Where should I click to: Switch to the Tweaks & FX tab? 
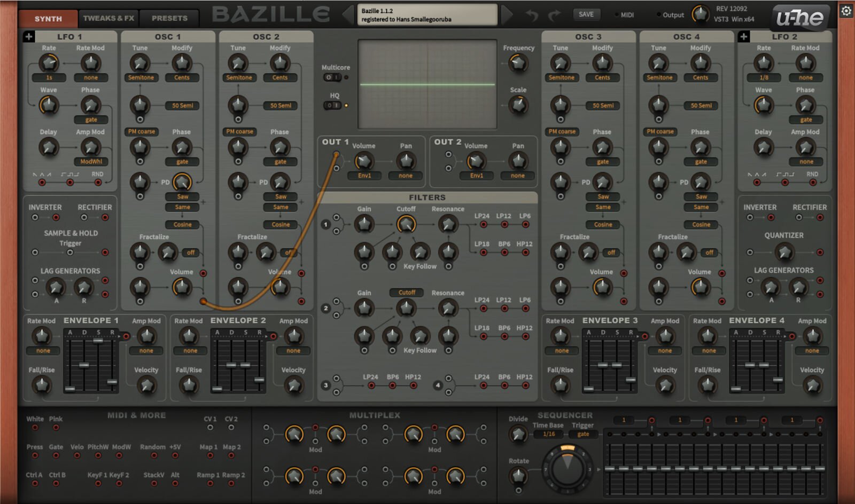[x=108, y=18]
